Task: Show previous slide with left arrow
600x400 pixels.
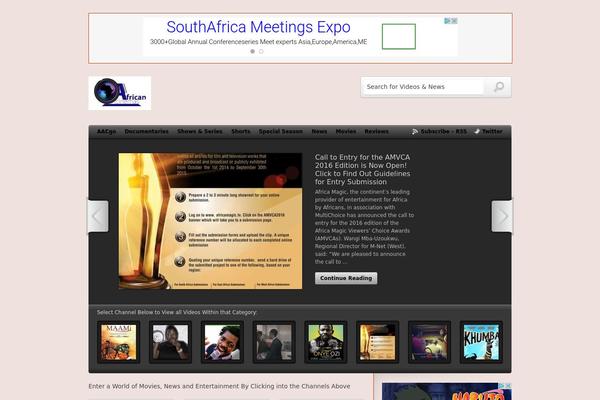Action: [x=98, y=216]
